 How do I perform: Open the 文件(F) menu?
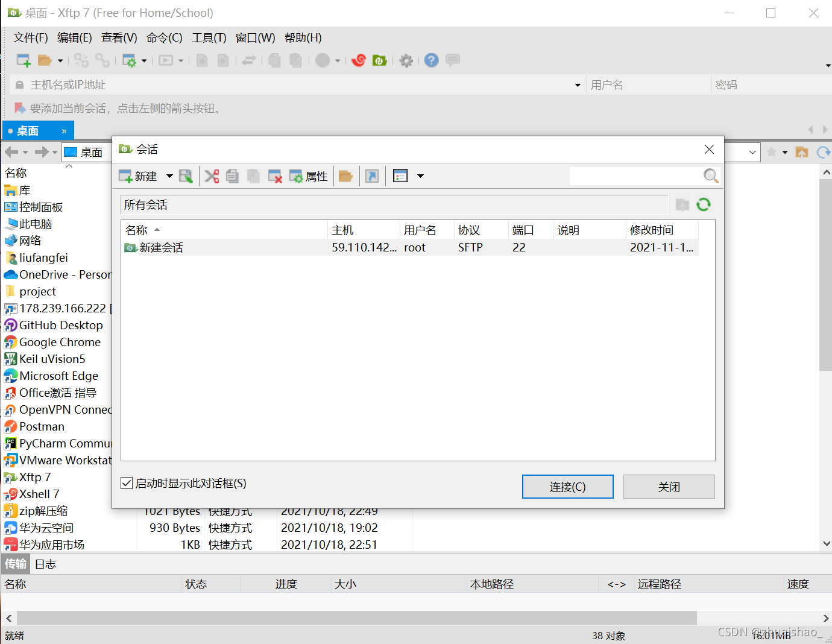point(31,38)
